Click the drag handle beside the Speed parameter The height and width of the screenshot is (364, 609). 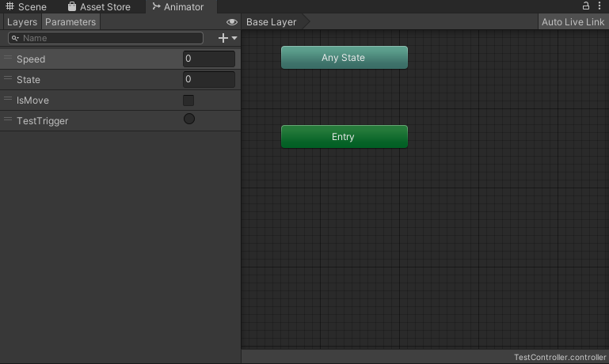8,59
